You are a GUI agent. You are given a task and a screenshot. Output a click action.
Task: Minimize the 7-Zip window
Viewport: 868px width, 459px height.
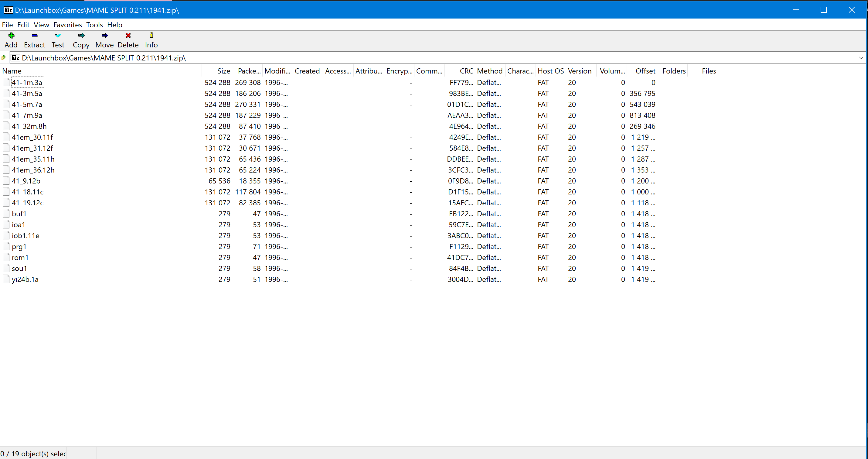(x=796, y=10)
